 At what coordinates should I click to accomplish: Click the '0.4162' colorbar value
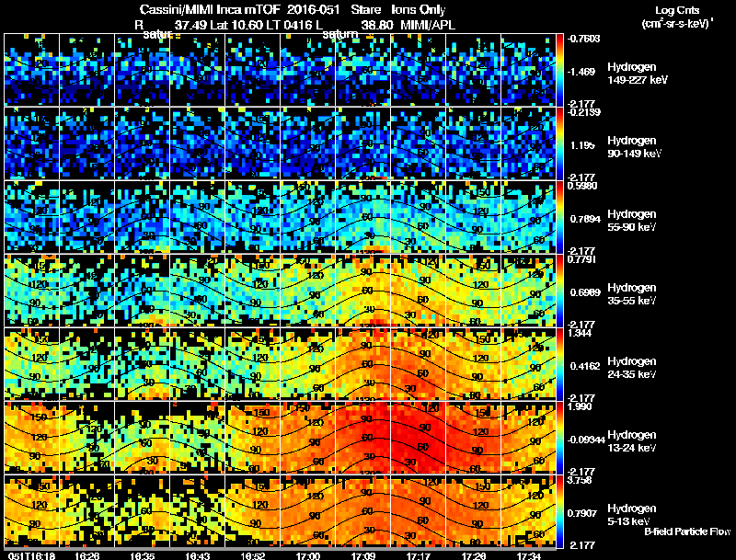585,366
